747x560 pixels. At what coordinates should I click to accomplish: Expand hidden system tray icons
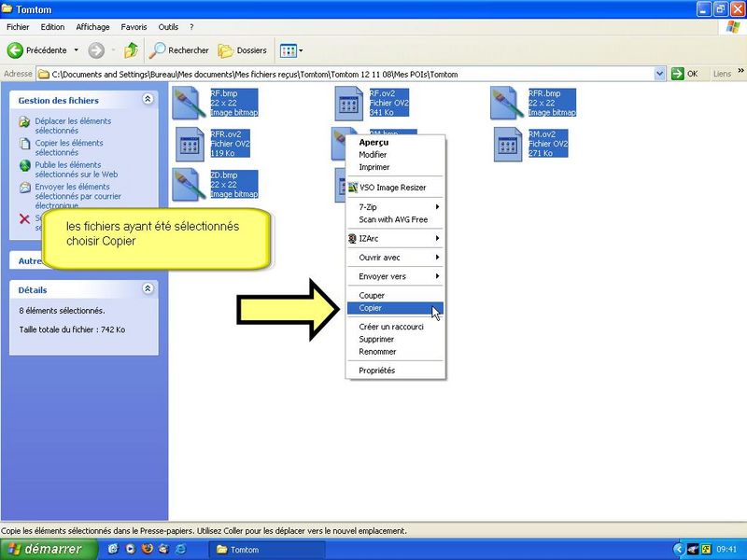(679, 550)
